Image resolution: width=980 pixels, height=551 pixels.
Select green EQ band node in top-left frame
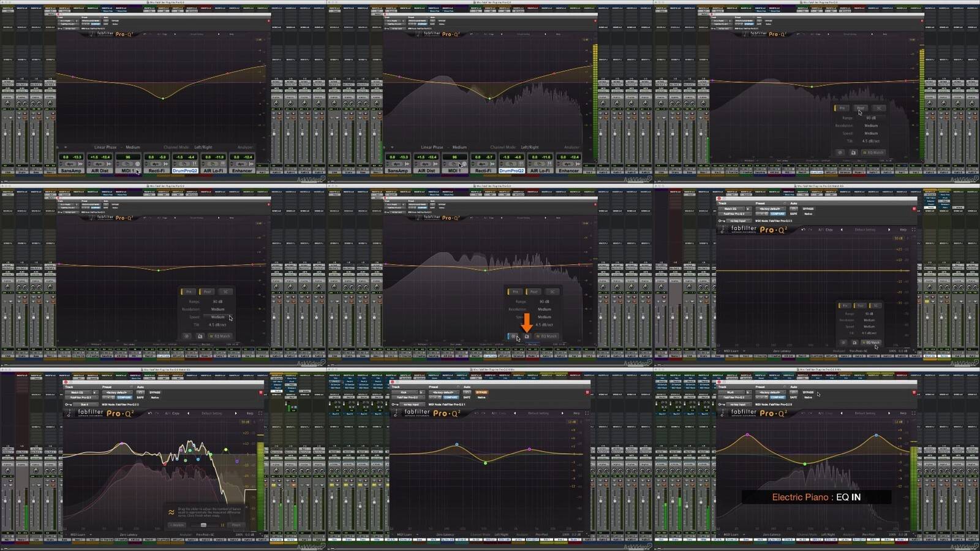[162, 98]
